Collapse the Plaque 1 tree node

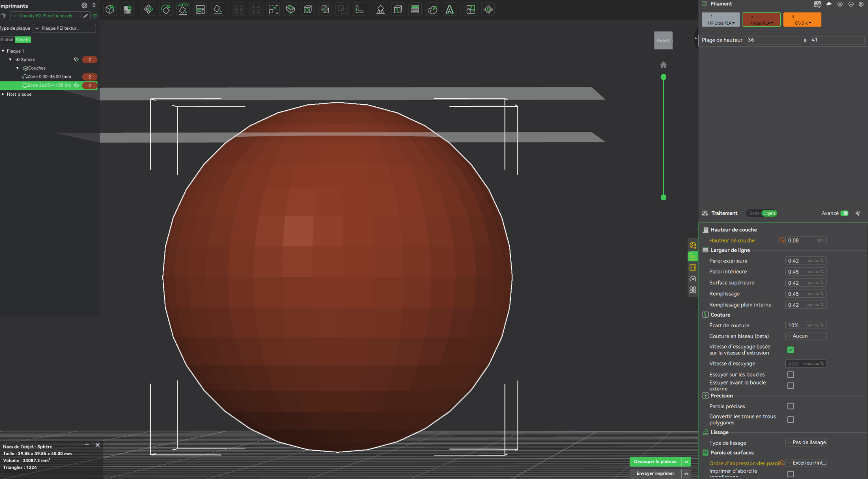3,51
